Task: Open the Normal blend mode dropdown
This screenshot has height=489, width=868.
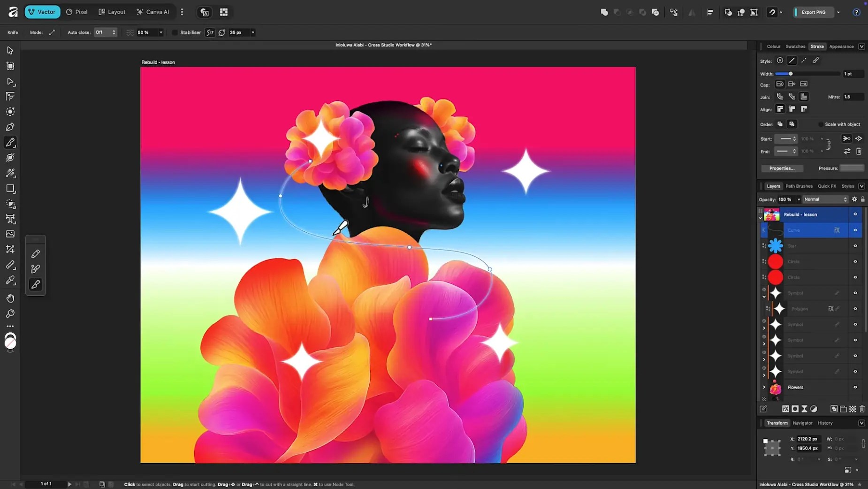Action: pos(825,199)
